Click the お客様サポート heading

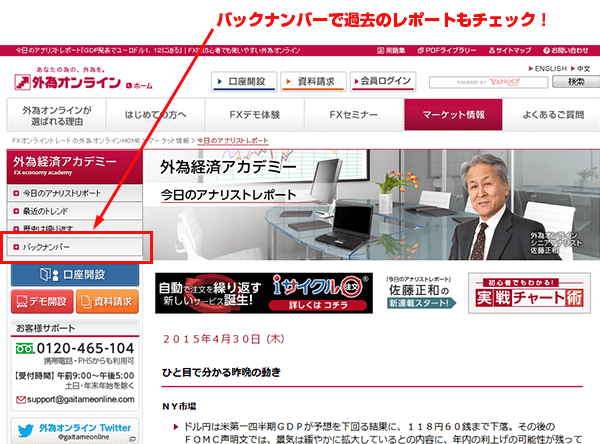46,328
